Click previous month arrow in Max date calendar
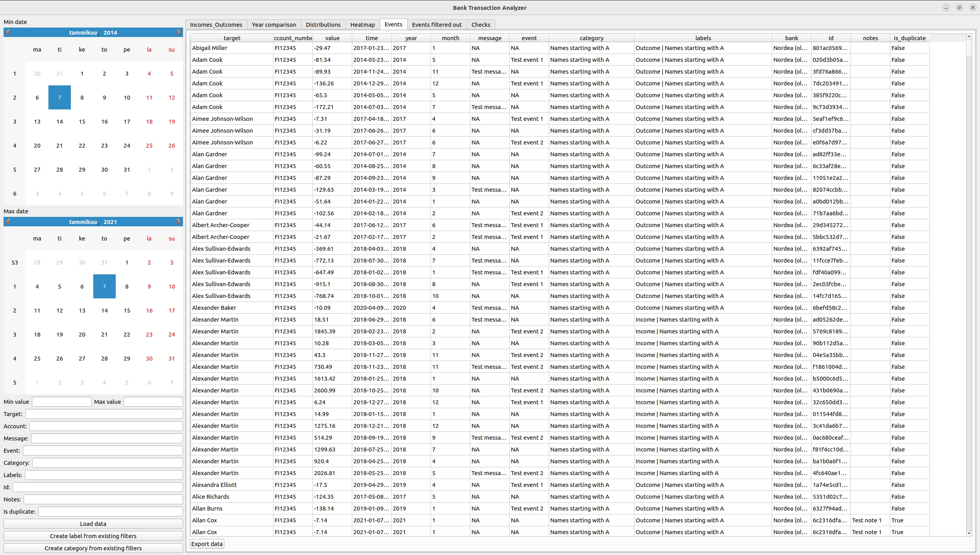The image size is (980, 555). click(x=8, y=222)
